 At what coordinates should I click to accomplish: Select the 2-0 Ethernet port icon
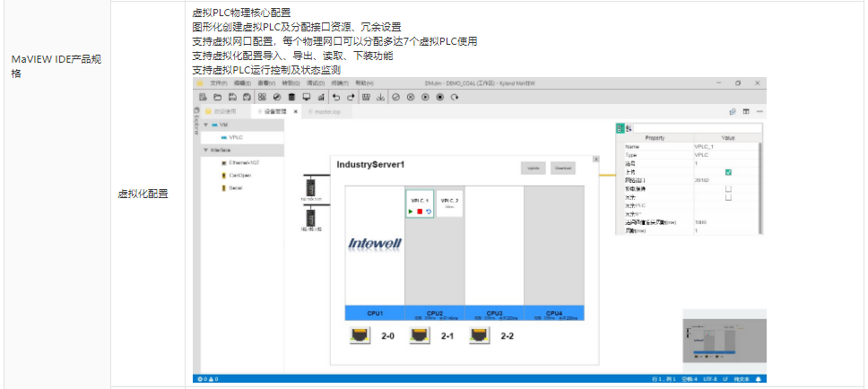tap(360, 335)
